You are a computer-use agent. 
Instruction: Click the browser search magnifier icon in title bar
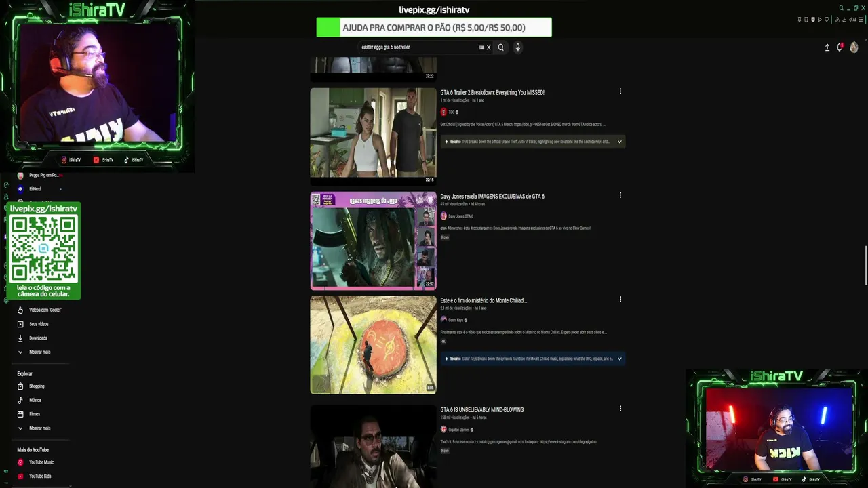(x=842, y=8)
